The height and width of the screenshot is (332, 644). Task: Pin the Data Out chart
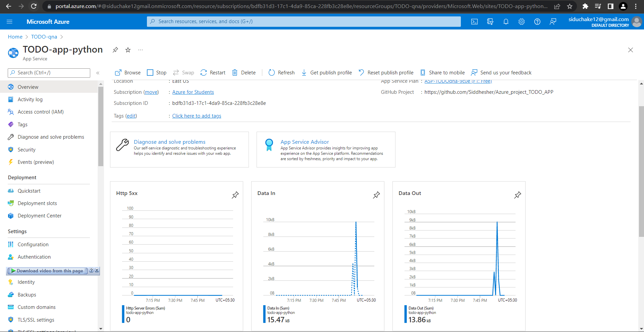(518, 195)
